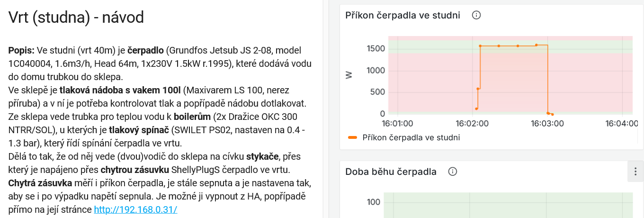
Task: Open the Příkon čerpadla ve studni panel title menu
Action: click(402, 15)
